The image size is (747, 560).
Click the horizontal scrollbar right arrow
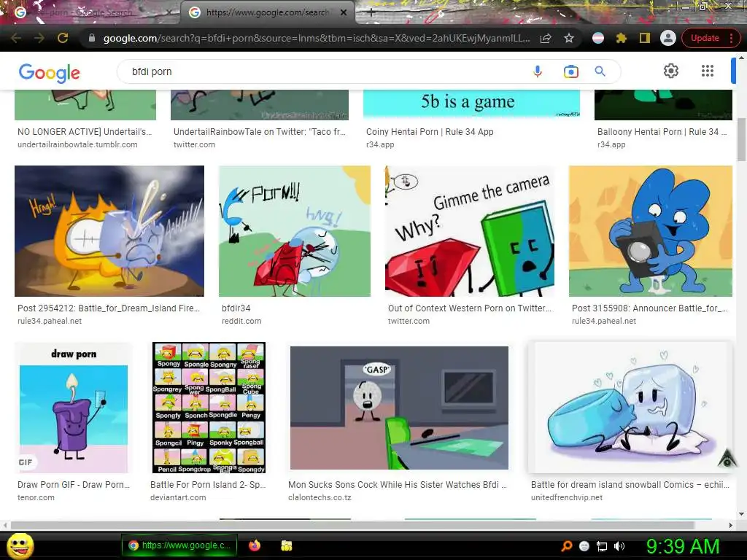[731, 525]
